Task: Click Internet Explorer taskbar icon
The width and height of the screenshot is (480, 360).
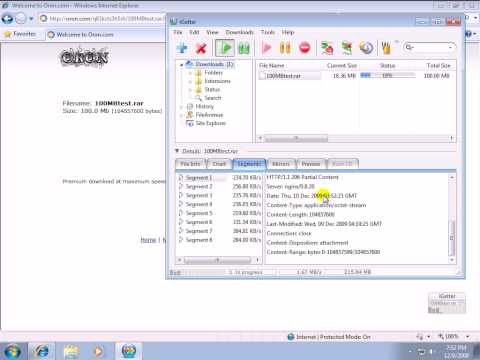Action: click(x=42, y=351)
